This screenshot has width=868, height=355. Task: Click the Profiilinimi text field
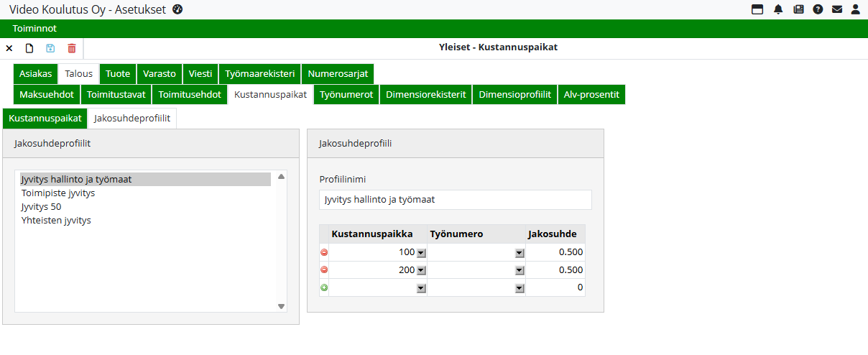(x=455, y=200)
